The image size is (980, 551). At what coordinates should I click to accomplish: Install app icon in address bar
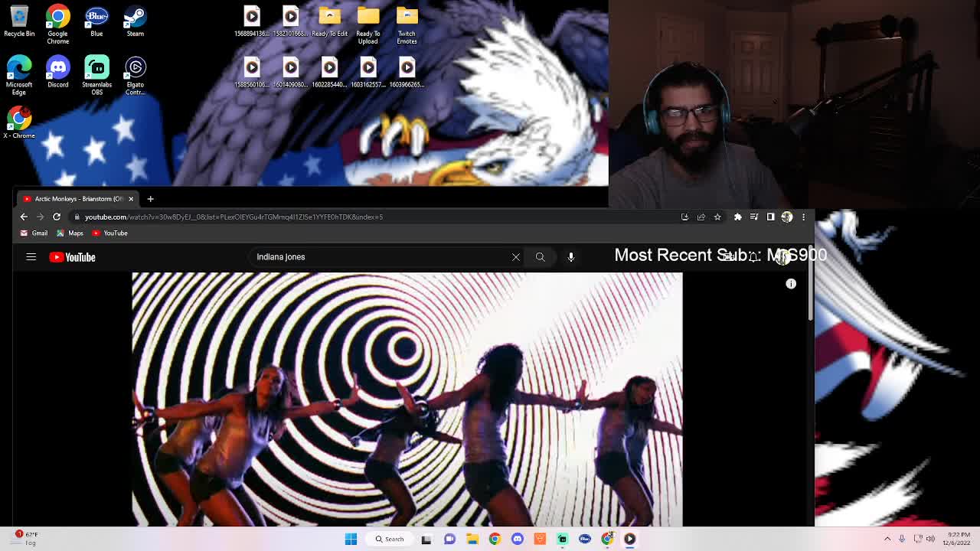coord(684,217)
